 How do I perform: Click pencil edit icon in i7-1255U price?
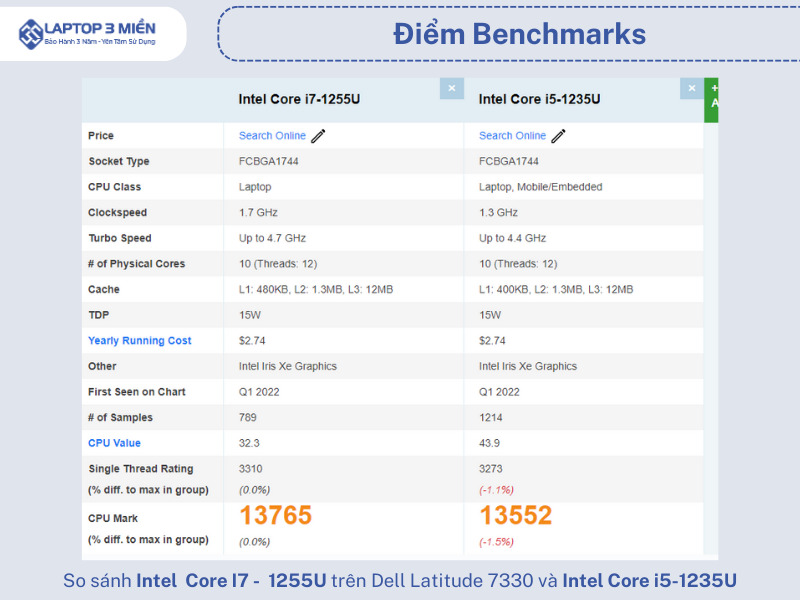(x=319, y=136)
